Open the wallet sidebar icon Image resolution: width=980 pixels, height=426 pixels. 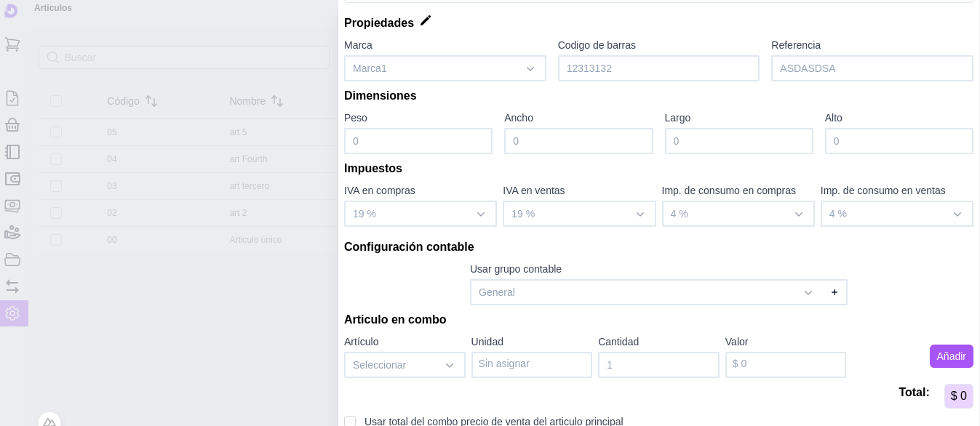[x=12, y=179]
